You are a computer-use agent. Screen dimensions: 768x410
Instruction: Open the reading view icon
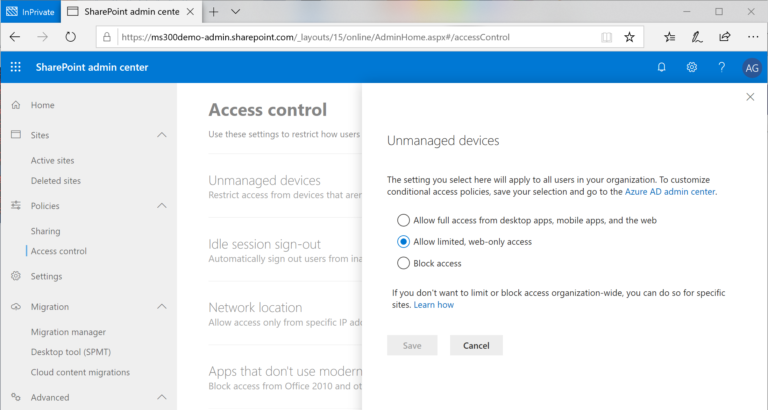pos(606,37)
